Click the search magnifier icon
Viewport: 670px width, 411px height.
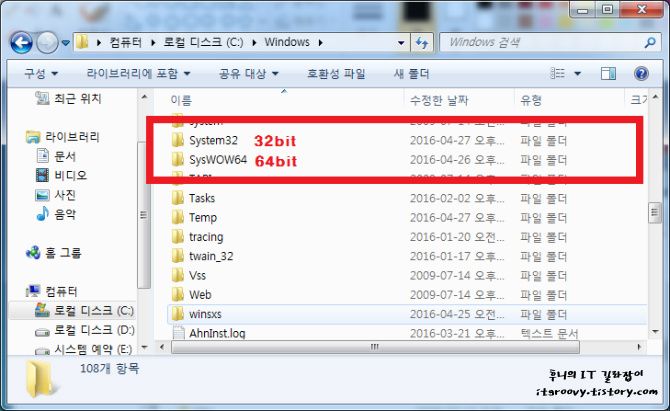[650, 42]
